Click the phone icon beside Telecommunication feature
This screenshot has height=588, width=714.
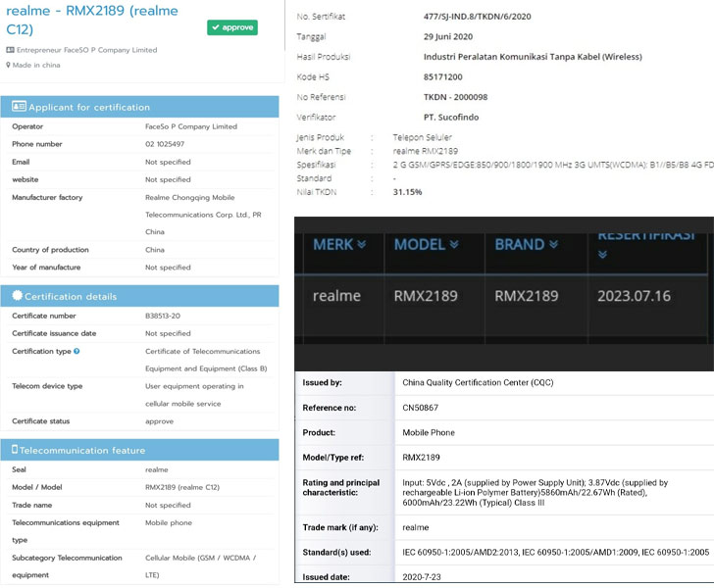pyautogui.click(x=15, y=449)
